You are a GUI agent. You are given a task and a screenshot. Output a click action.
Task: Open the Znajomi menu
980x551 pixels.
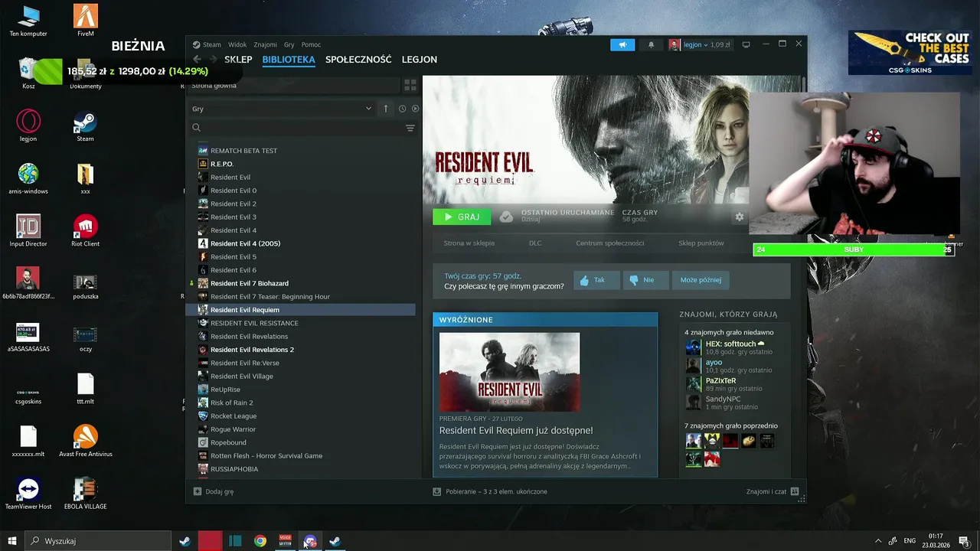(x=265, y=44)
